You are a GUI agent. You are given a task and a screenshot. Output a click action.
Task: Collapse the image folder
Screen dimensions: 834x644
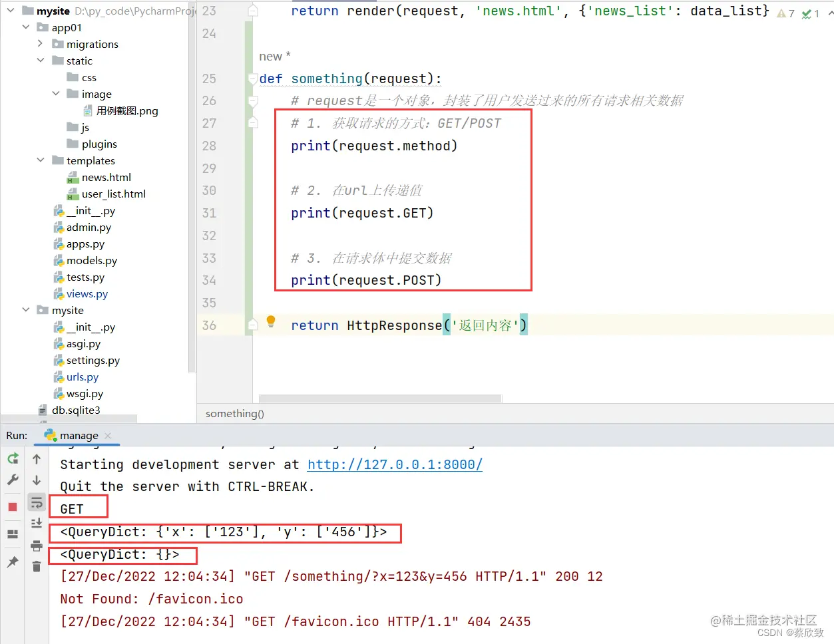(56, 94)
